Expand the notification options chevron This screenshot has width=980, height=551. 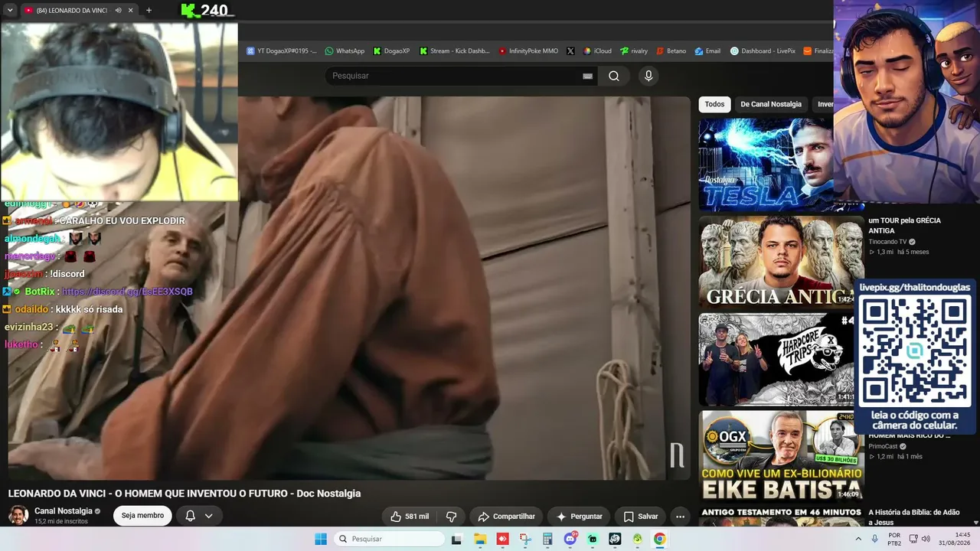[209, 516]
